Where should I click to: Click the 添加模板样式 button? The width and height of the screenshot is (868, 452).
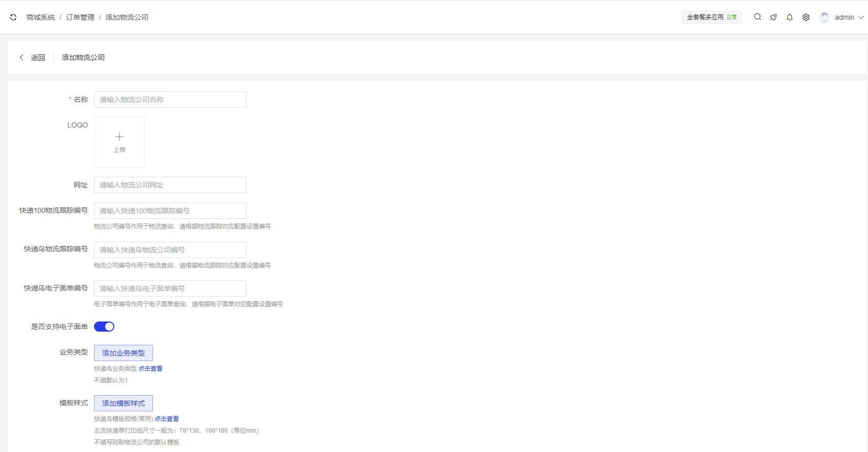coord(123,403)
